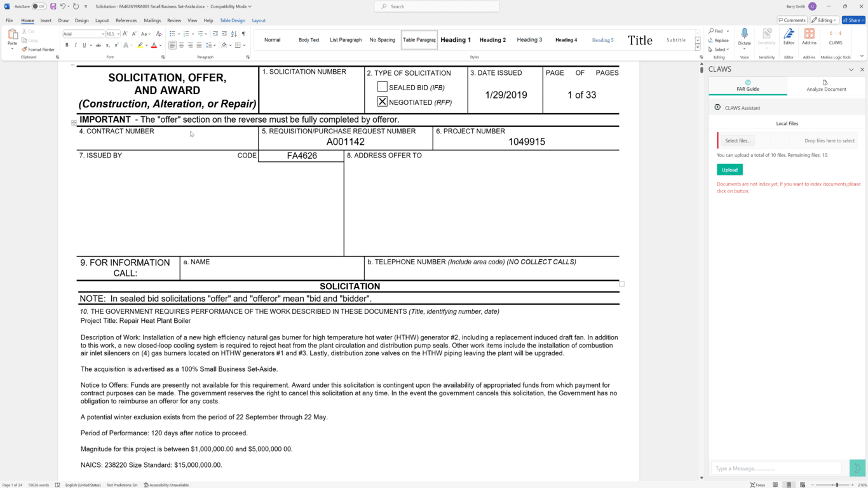Apply the red font color
This screenshot has width=868, height=488.
click(x=154, y=45)
